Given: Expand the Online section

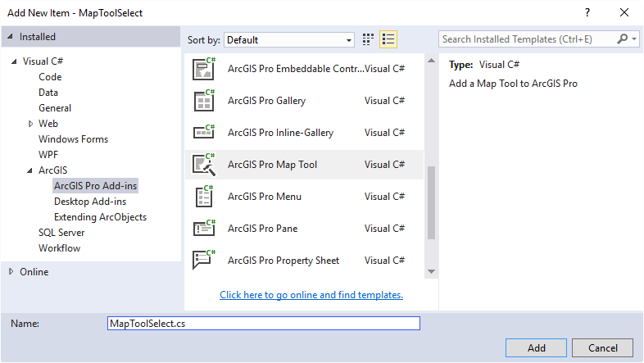Looking at the screenshot, I should coord(11,271).
